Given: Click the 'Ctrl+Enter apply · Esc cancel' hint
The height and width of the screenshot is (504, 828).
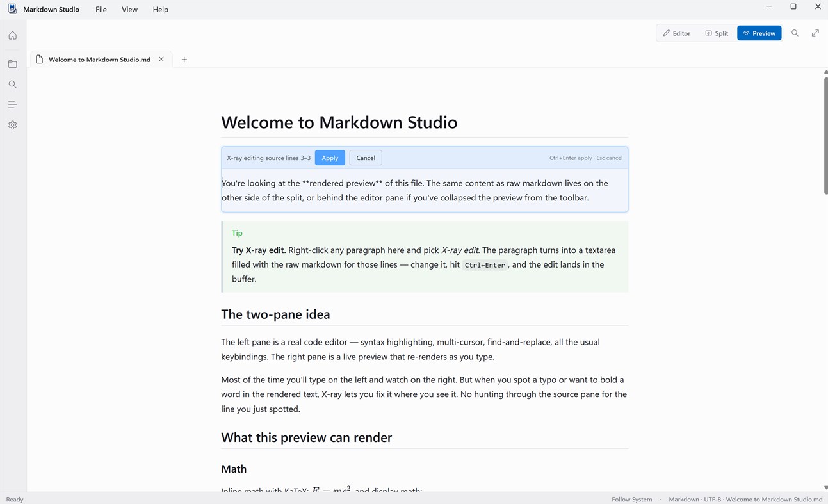Looking at the screenshot, I should pos(586,158).
